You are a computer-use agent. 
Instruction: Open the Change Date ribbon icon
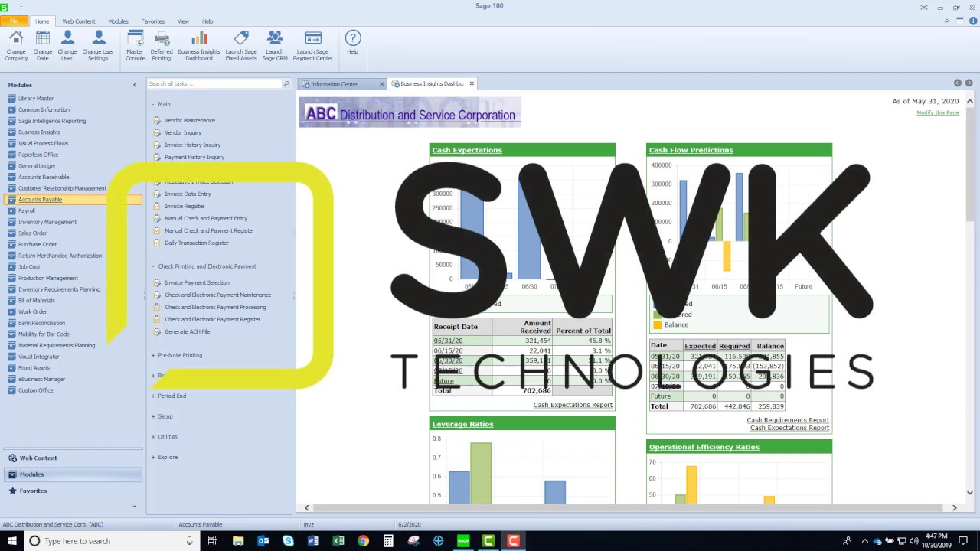pos(43,46)
